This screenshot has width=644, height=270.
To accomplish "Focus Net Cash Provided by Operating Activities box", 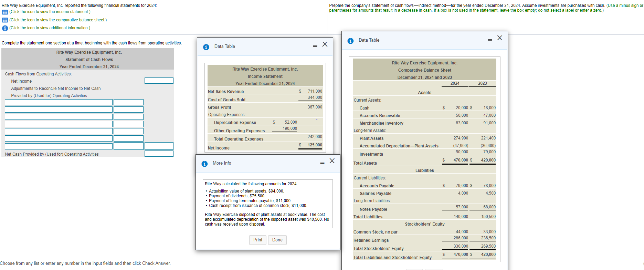I will point(159,154).
